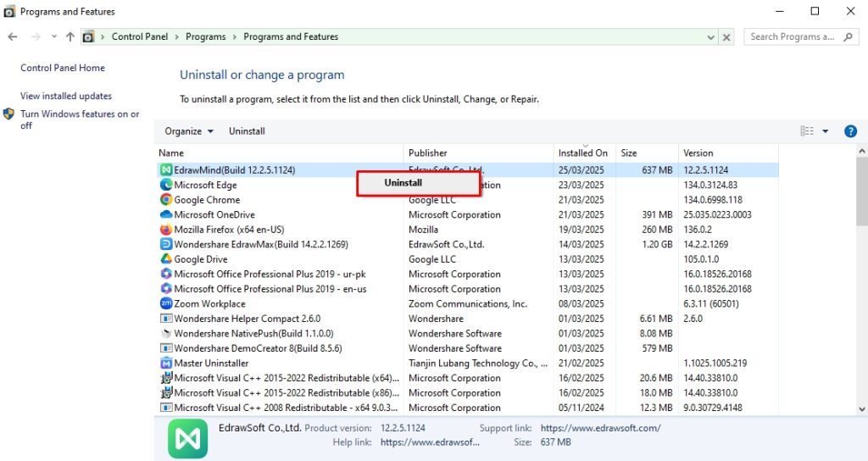The height and width of the screenshot is (461, 868).
Task: Click the Microsoft OneDrive cloud icon
Action: pyautogui.click(x=165, y=214)
